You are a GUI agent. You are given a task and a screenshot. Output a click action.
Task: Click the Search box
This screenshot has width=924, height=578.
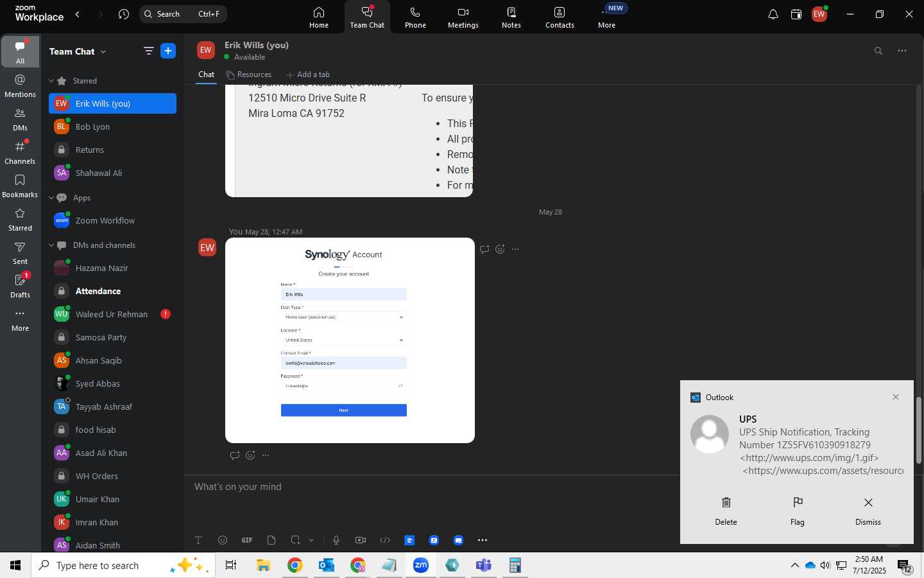183,14
